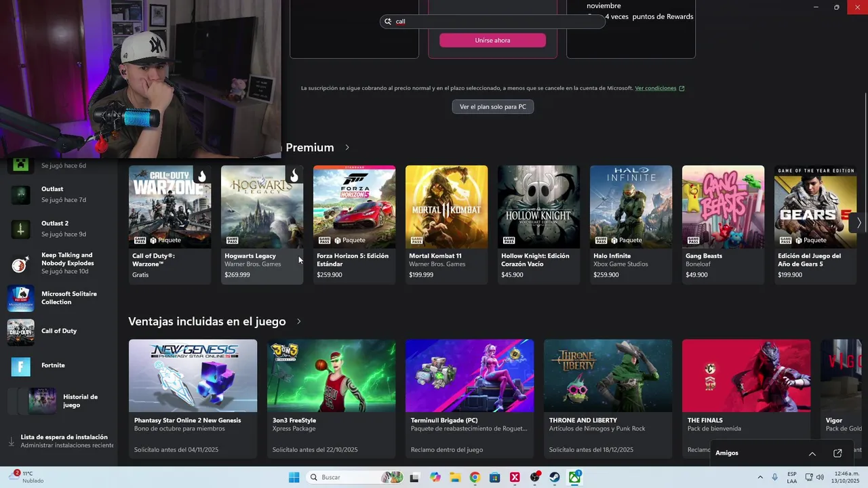Open Ventajas incluidas en el juego heading
The height and width of the screenshot is (488, 868).
click(207, 321)
